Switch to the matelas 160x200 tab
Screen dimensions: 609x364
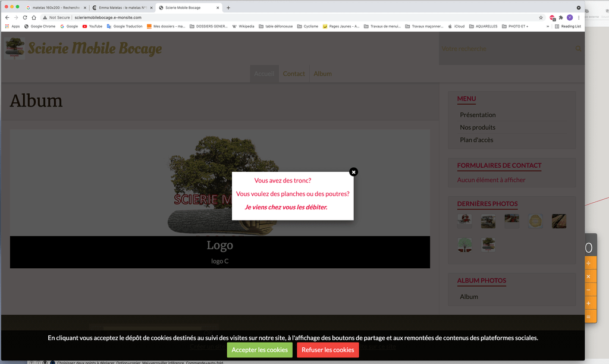click(x=56, y=7)
